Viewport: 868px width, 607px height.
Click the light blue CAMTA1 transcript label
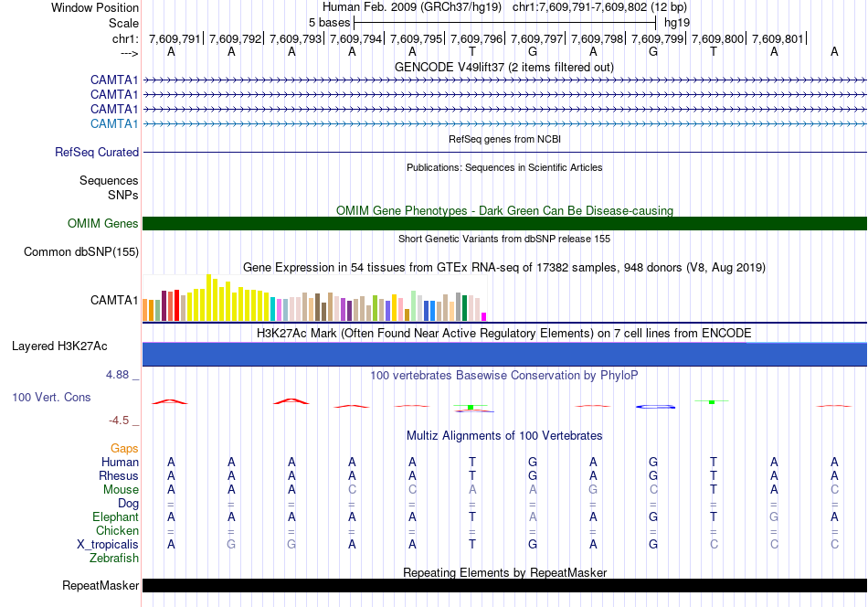(114, 123)
